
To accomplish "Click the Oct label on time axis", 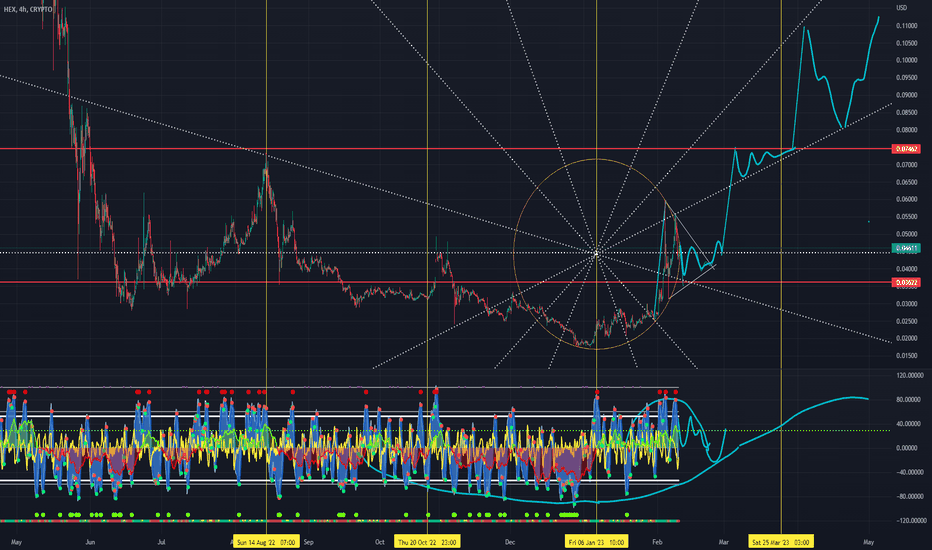I will point(380,542).
